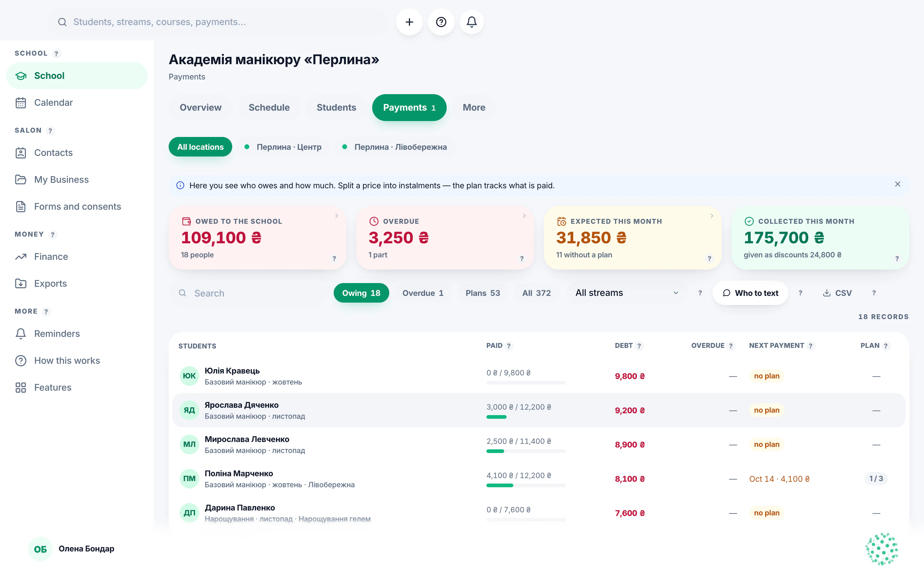Filter by Перлина · Лівобережна location
The height and width of the screenshot is (582, 924).
click(394, 147)
